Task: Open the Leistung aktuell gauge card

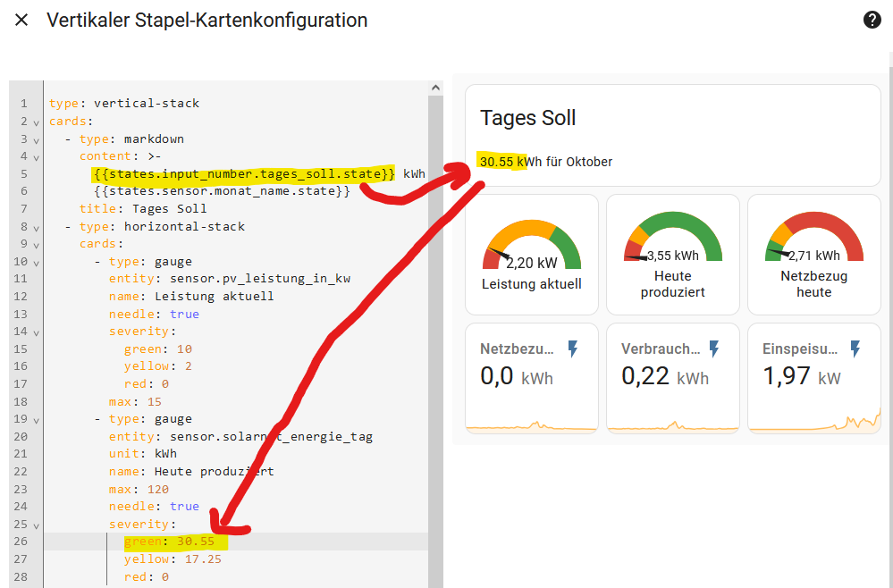Action: [532, 255]
